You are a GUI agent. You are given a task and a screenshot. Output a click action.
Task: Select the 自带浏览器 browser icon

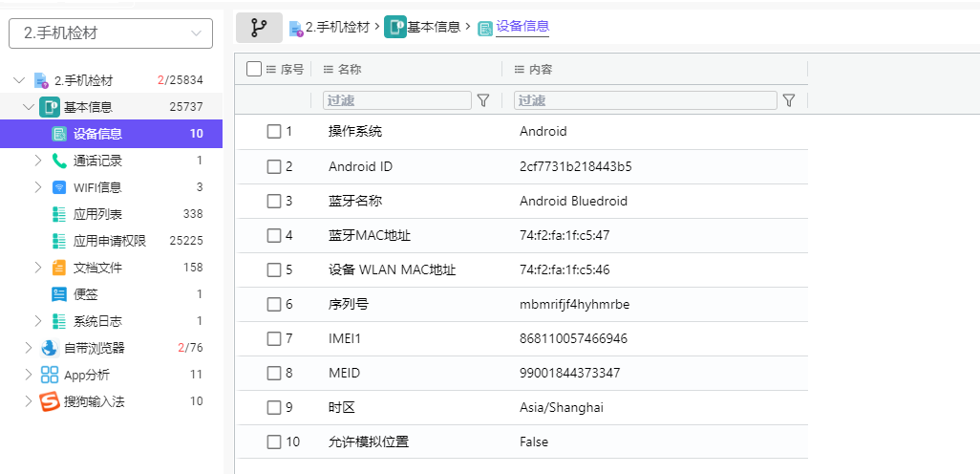coord(50,348)
